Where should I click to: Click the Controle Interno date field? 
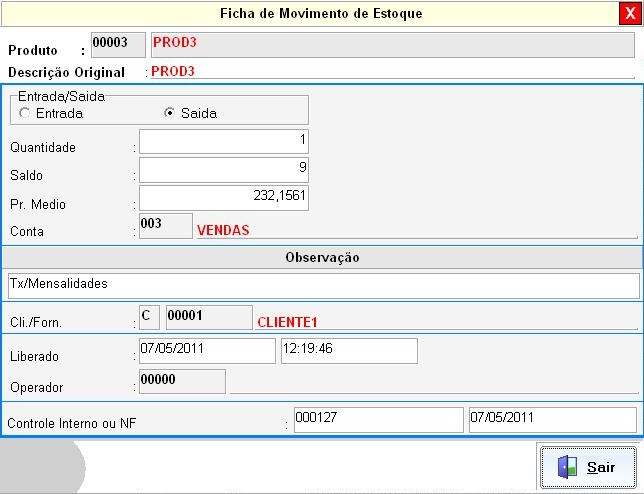click(551, 419)
